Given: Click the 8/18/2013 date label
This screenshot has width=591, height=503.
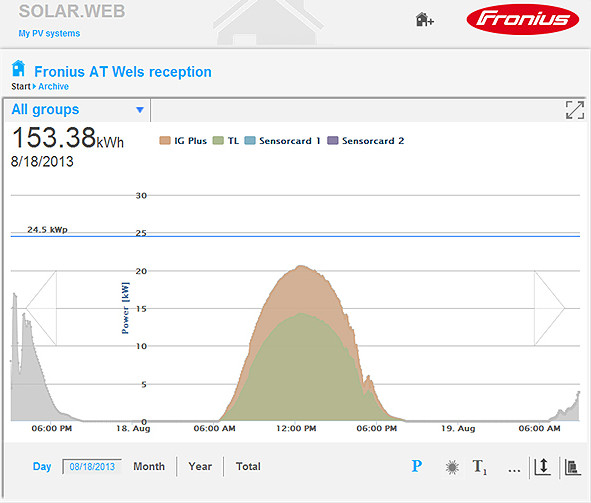Looking at the screenshot, I should [x=42, y=162].
